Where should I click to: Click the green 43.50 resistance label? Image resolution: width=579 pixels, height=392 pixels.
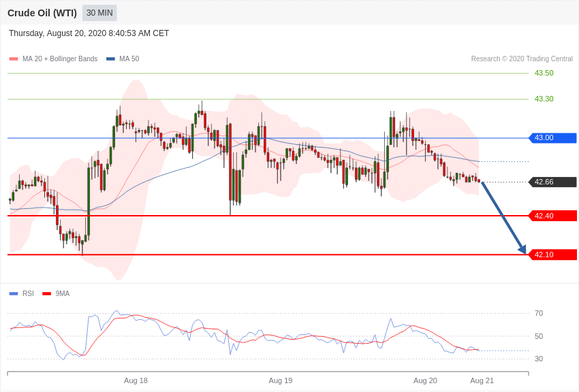tap(544, 73)
